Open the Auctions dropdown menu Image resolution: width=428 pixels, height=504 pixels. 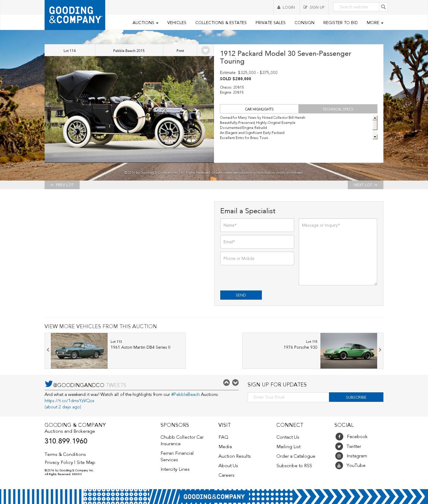point(145,23)
